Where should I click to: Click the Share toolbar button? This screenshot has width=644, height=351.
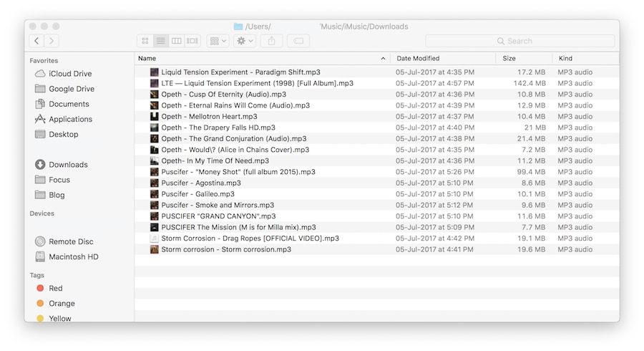[x=271, y=41]
